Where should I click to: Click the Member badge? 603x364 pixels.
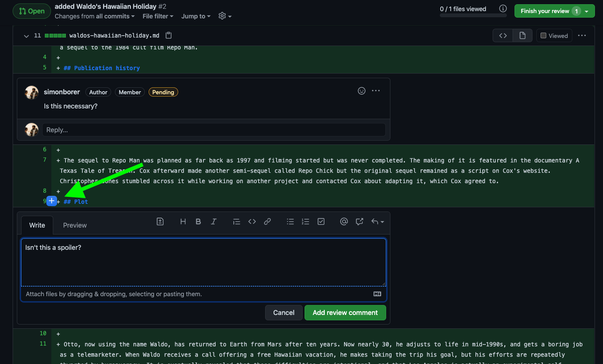(x=130, y=92)
